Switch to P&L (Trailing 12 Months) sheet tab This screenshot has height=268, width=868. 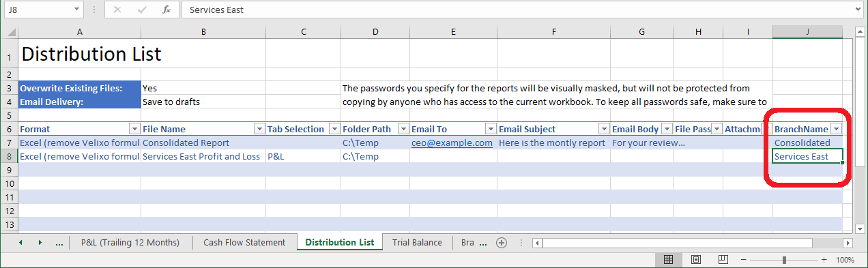pyautogui.click(x=130, y=242)
